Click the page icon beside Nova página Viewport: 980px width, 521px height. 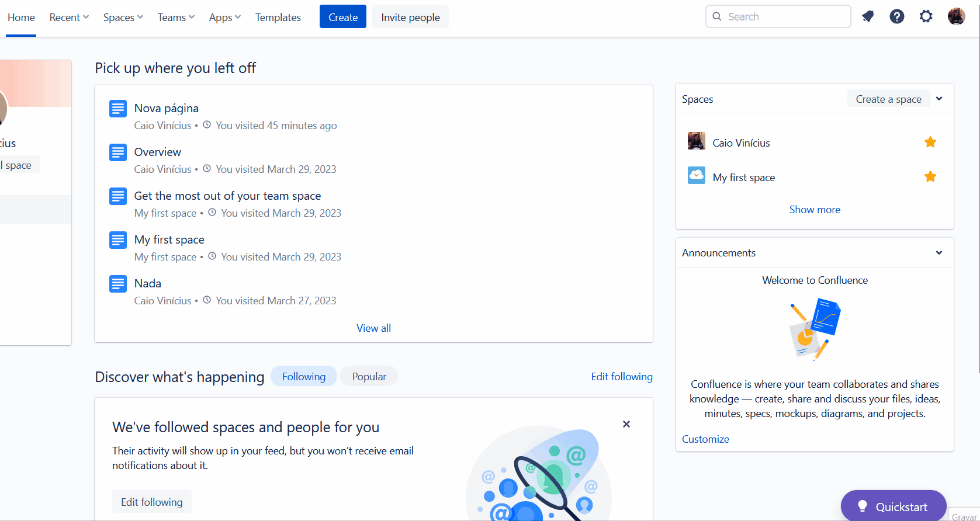point(118,109)
